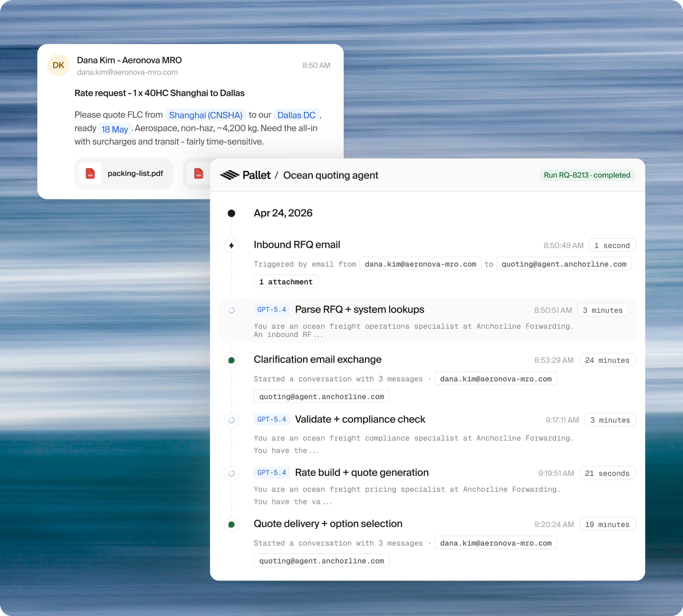Open the Parse RFQ + system lookups step
The height and width of the screenshot is (616, 683).
coord(359,309)
